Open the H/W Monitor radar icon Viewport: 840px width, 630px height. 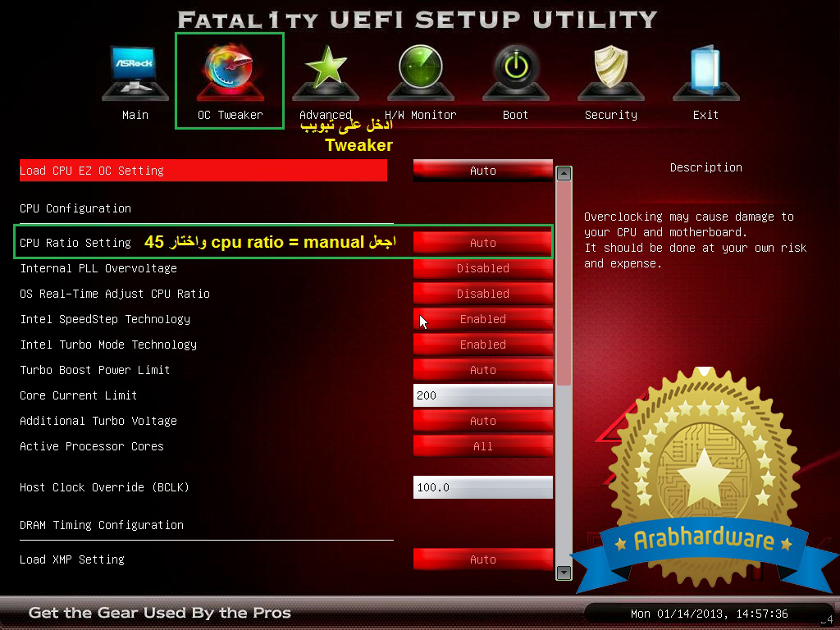pos(421,73)
